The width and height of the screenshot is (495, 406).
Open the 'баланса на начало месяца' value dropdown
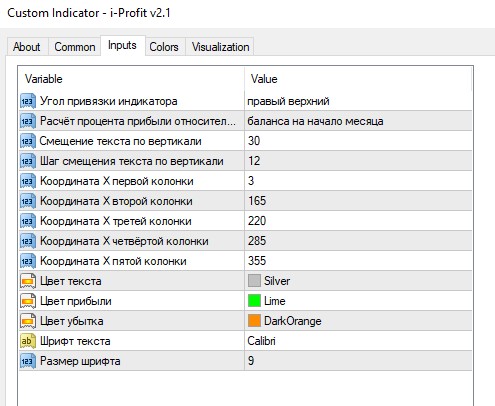point(358,121)
